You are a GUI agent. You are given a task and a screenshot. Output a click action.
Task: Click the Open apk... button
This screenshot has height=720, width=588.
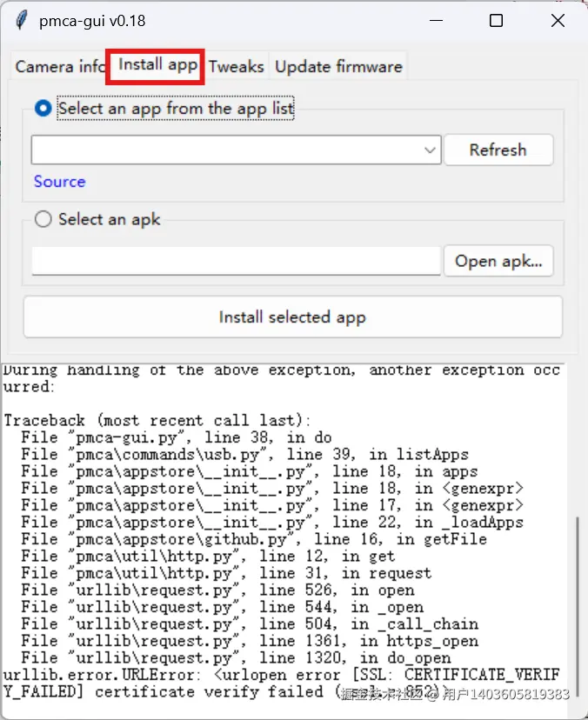pos(498,261)
